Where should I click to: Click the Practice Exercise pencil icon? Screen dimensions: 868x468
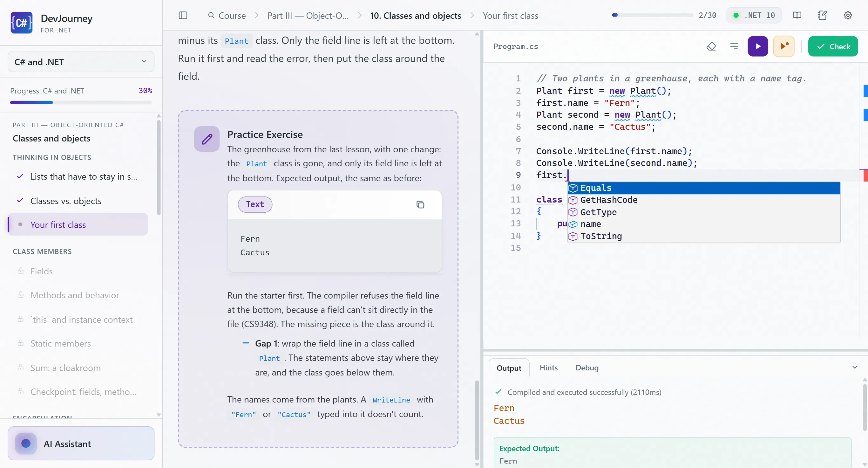pos(207,139)
